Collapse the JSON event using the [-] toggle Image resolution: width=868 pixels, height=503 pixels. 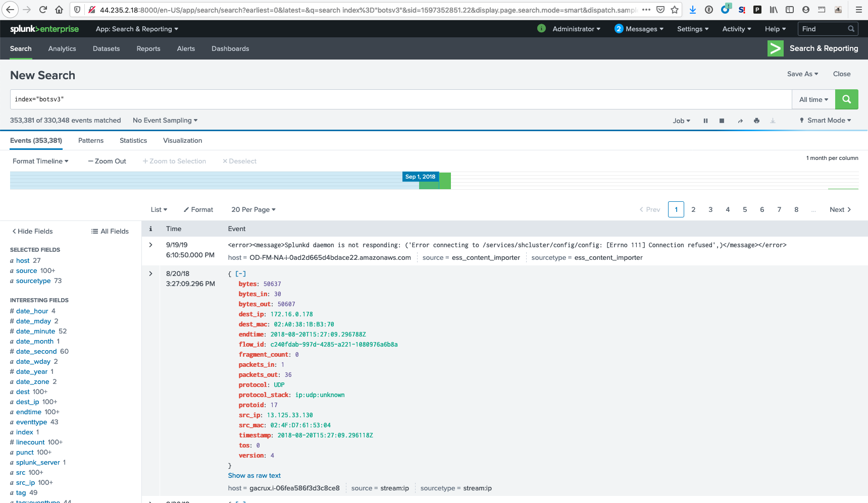point(240,273)
